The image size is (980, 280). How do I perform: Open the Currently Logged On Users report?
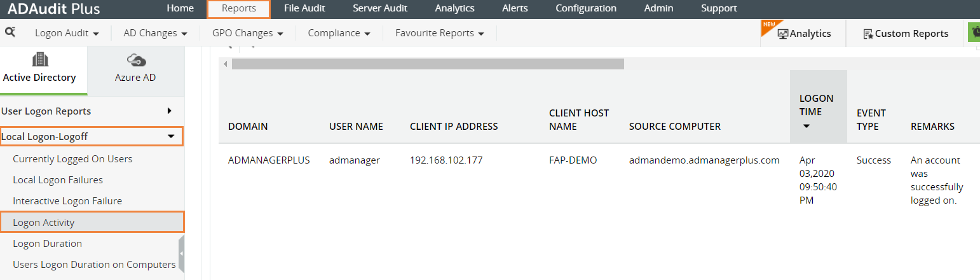[x=72, y=159]
